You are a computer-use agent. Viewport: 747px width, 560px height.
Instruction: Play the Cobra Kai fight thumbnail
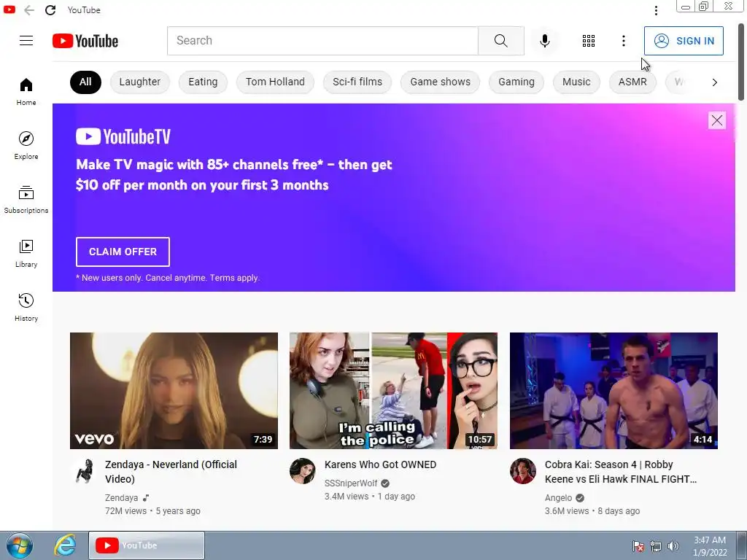click(614, 391)
